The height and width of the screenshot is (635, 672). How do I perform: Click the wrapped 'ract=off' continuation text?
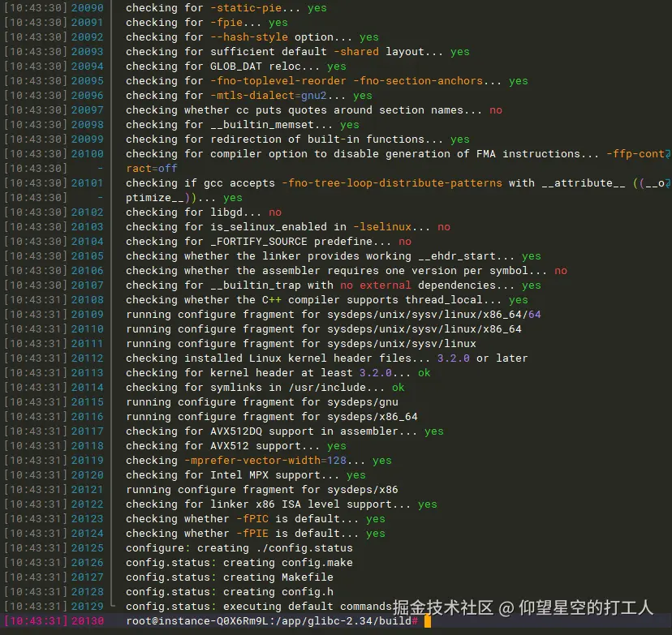point(151,168)
